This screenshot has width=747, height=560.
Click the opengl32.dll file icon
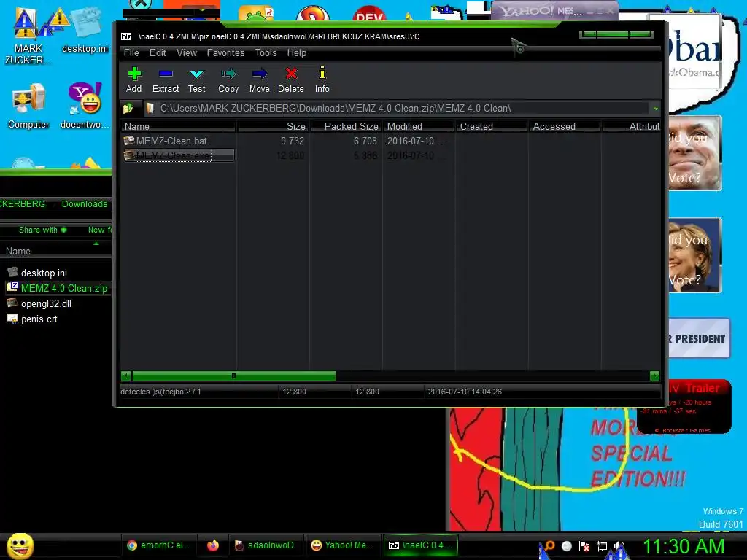(12, 303)
